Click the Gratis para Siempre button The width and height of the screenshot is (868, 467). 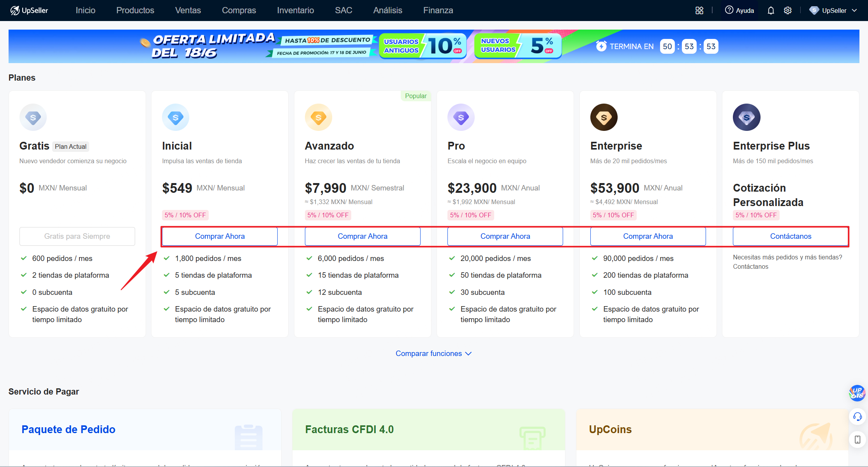[x=77, y=236]
